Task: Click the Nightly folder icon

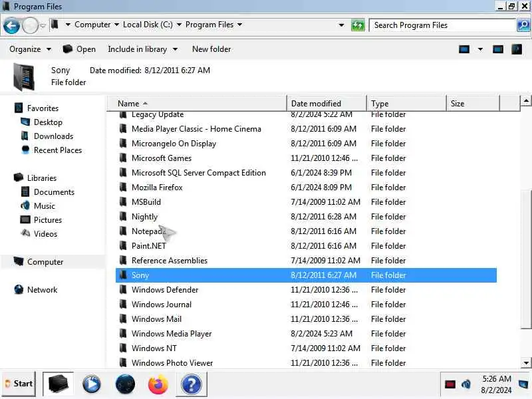Action: [x=123, y=217]
